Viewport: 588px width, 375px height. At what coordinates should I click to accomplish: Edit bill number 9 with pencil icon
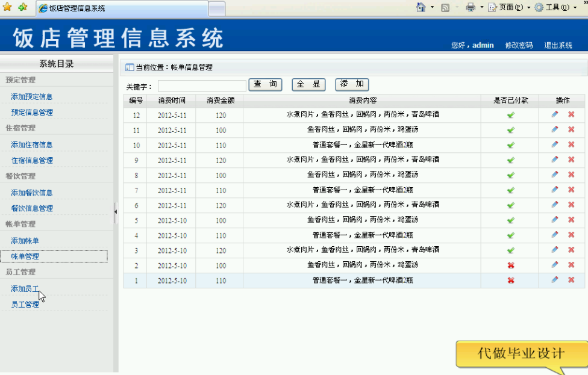click(x=555, y=160)
